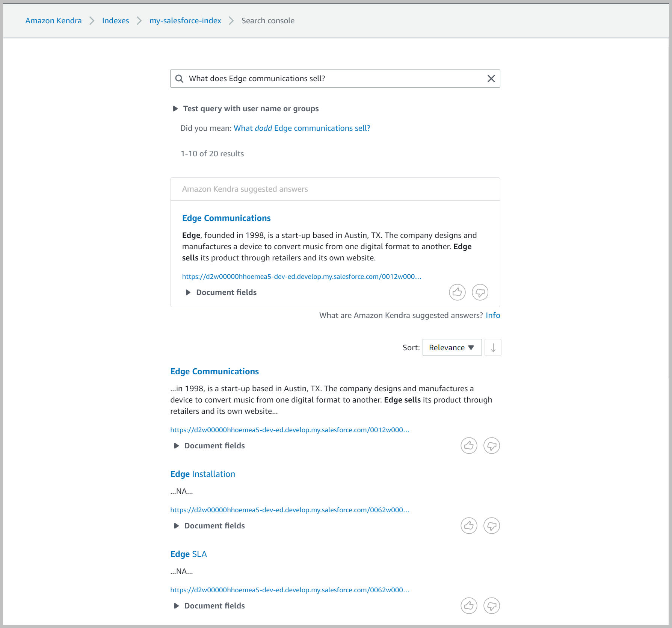Viewport: 672px width, 628px height.
Task: Open suggested answer Edge Communications title
Action: [x=227, y=218]
